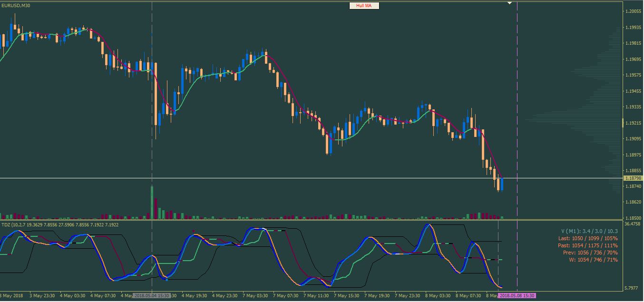Click the 1.20055 price scale value
Viewport: 644px width, 302px height.
[634, 11]
